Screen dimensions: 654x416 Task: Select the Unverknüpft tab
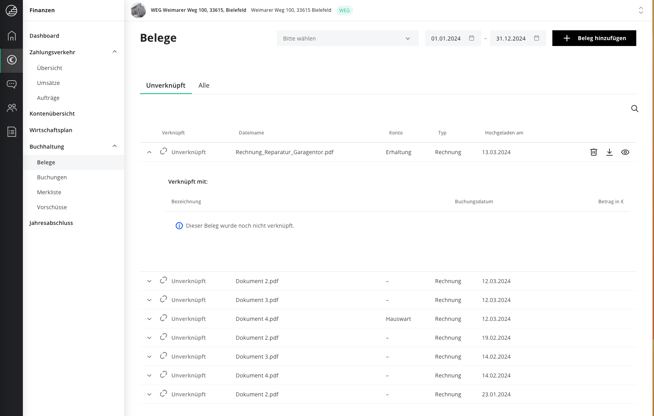165,86
